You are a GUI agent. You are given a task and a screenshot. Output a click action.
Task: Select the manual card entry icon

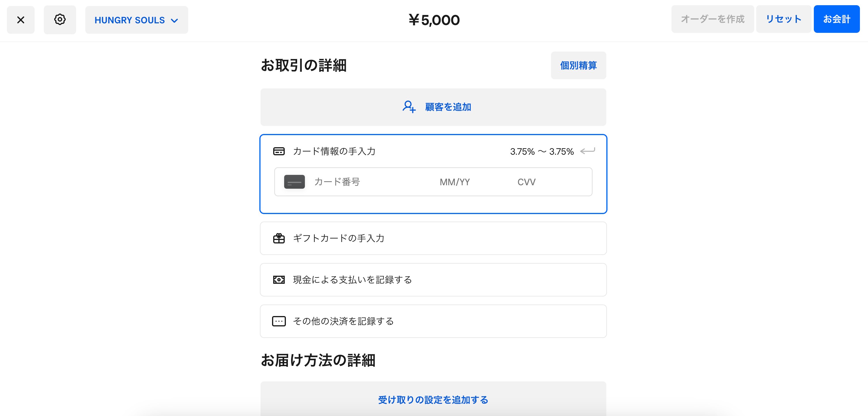279,151
